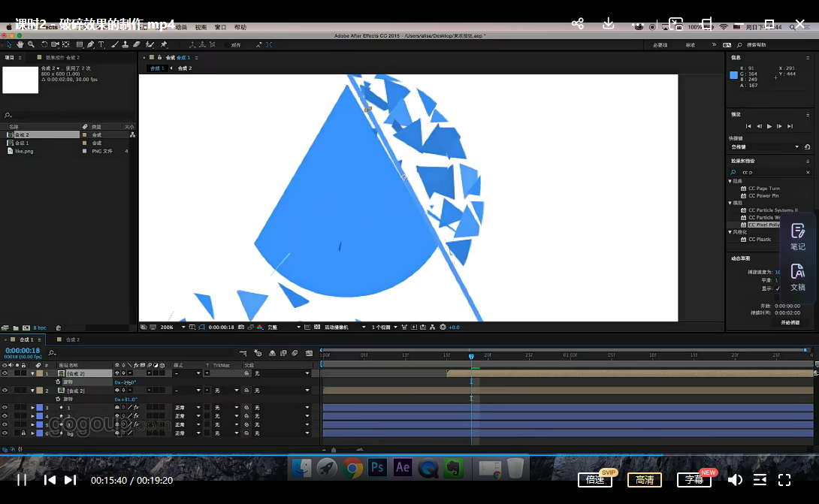This screenshot has height=504, width=819.
Task: Open Finder from the dock
Action: pyautogui.click(x=301, y=467)
